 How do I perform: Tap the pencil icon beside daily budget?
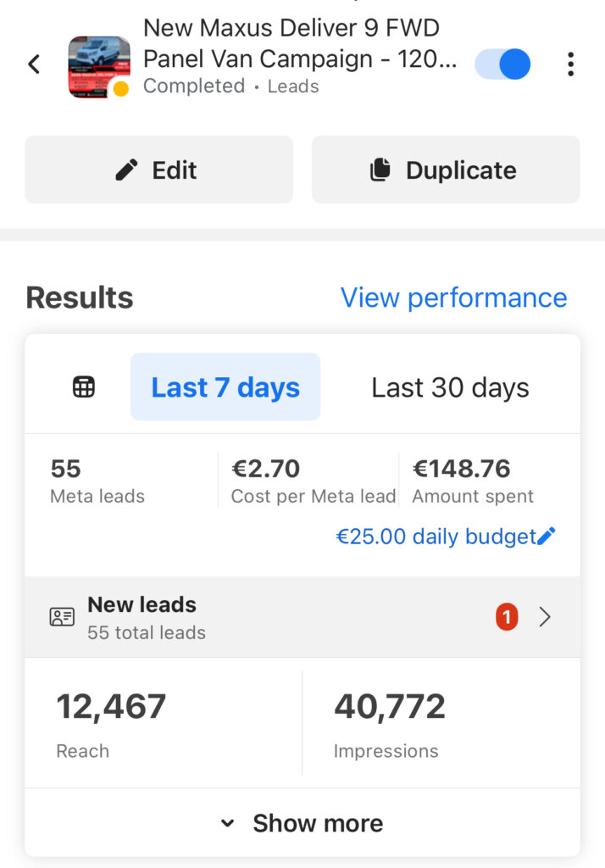547,536
